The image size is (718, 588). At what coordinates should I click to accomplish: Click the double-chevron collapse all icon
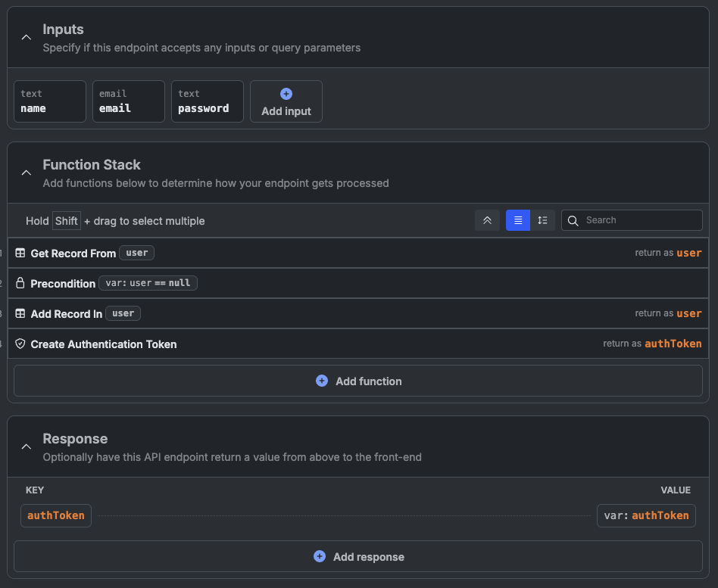(487, 220)
